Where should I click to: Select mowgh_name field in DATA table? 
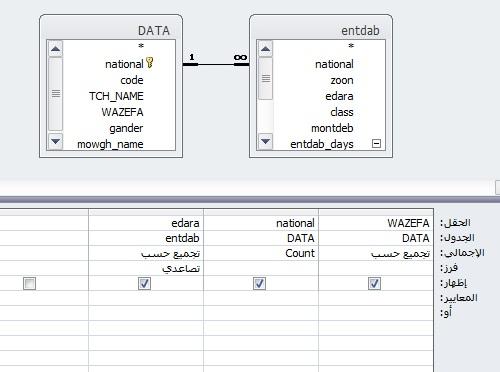(x=110, y=144)
